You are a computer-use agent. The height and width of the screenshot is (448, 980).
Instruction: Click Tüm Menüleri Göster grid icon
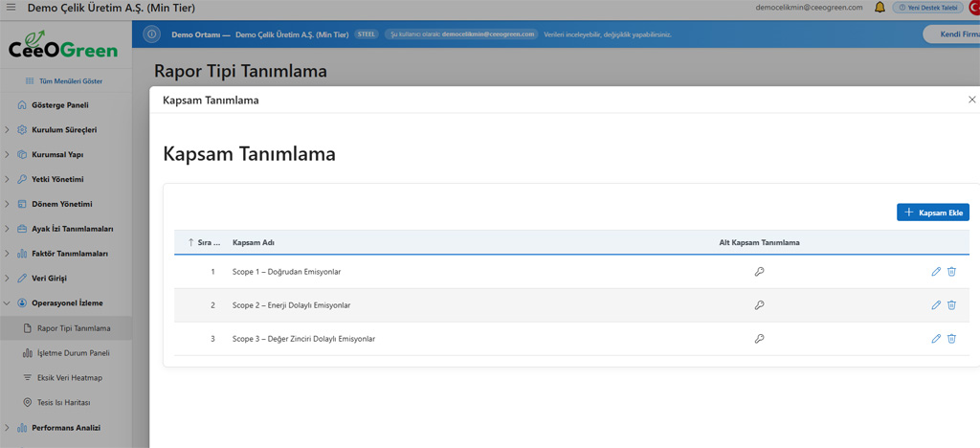tap(30, 81)
